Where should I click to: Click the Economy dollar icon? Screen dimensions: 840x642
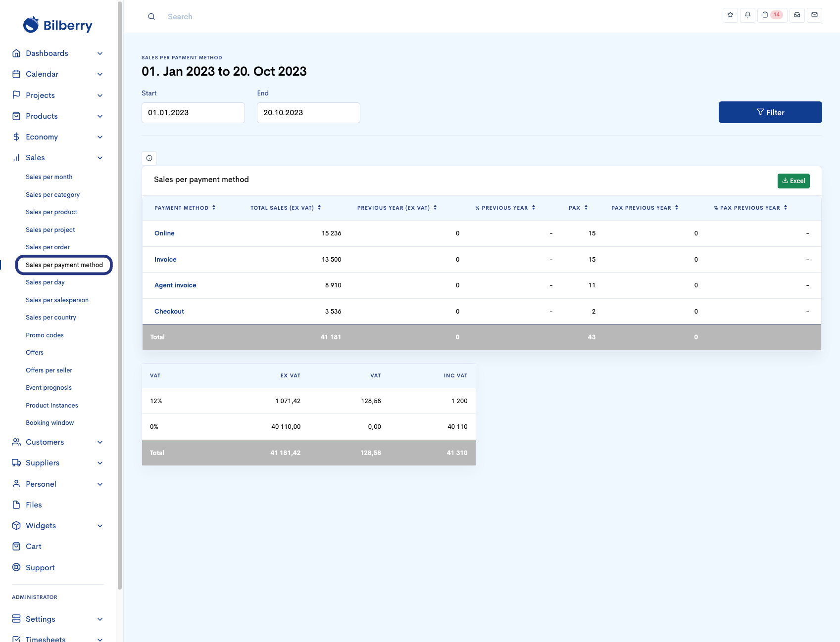(x=16, y=137)
